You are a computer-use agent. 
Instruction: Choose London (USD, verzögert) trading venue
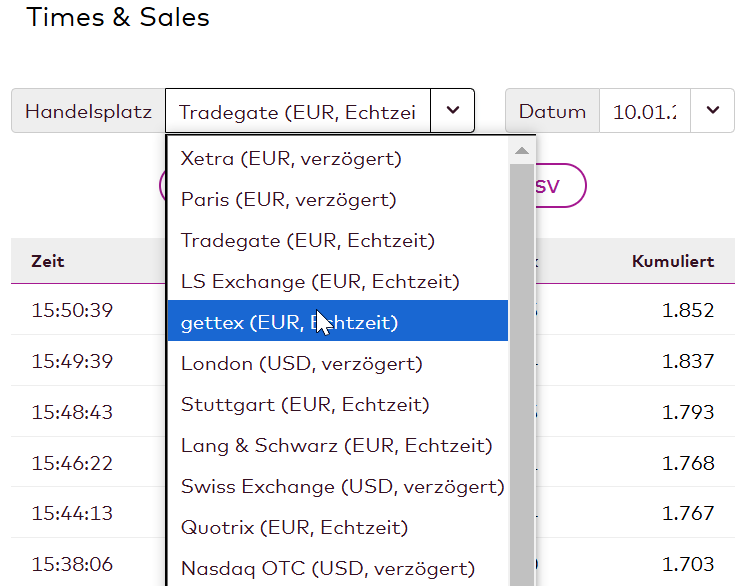click(338, 363)
